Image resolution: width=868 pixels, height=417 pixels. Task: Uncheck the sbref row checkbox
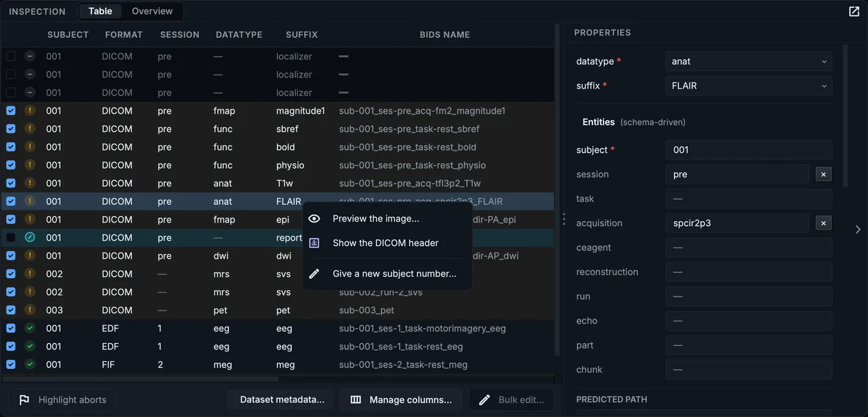pos(11,129)
